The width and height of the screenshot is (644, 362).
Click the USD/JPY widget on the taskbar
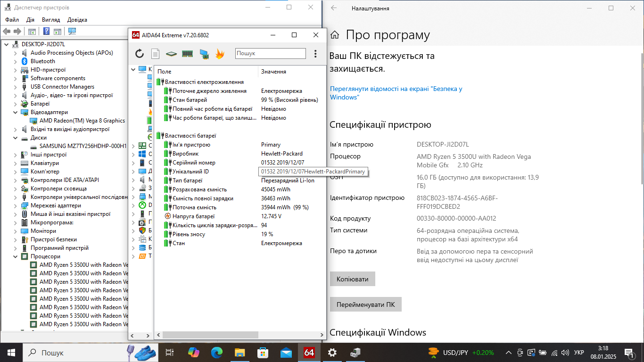pyautogui.click(x=461, y=353)
